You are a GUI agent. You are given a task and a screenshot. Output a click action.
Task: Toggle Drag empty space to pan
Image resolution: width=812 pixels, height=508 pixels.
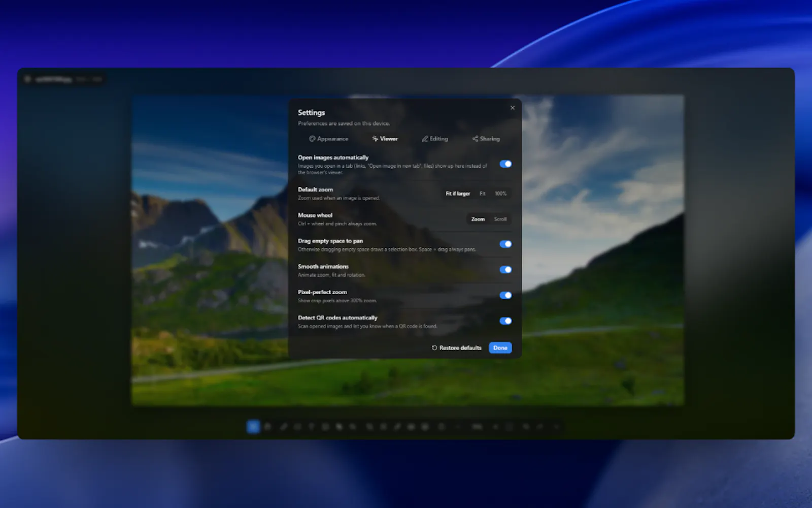(505, 244)
